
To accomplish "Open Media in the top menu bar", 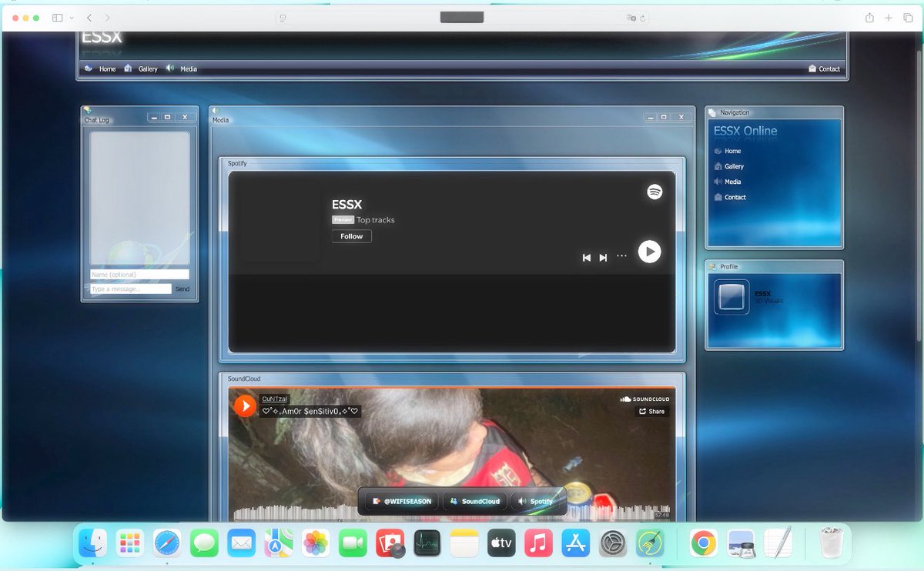I will [x=182, y=68].
